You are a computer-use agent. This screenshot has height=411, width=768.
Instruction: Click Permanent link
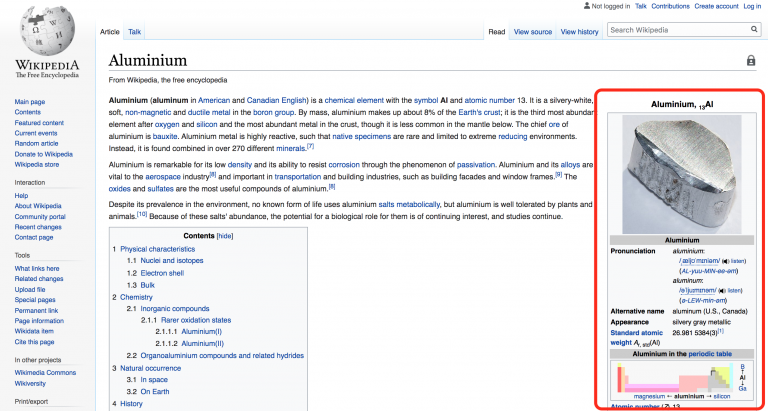pos(37,311)
